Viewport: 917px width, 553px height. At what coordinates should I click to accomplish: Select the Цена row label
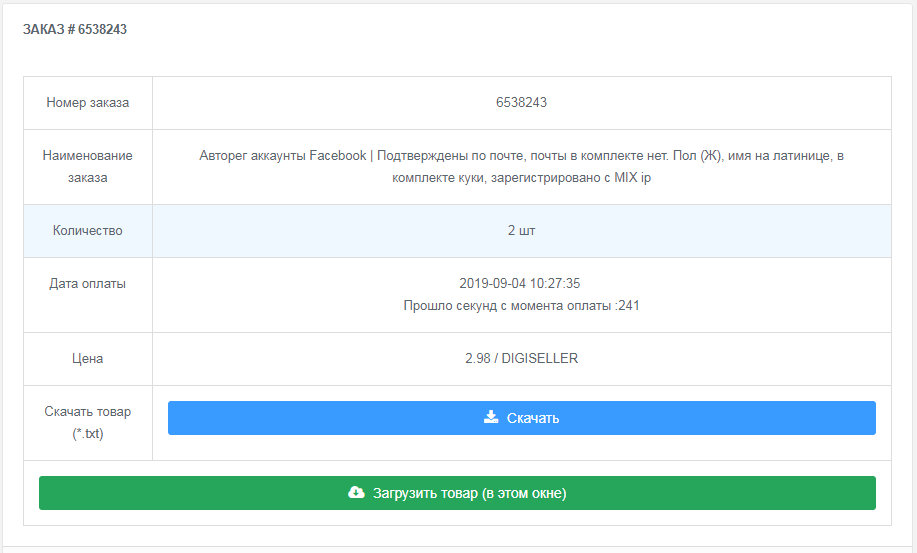pyautogui.click(x=88, y=358)
